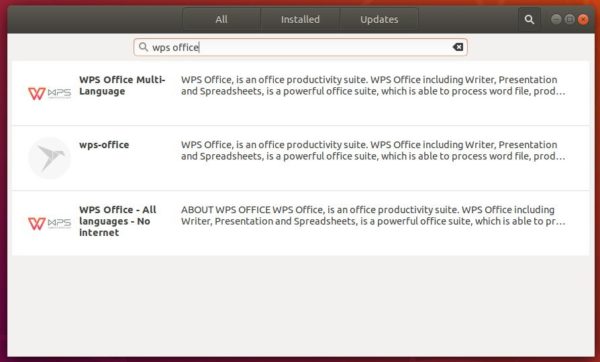
Task: Switch to the All tab
Action: point(221,20)
